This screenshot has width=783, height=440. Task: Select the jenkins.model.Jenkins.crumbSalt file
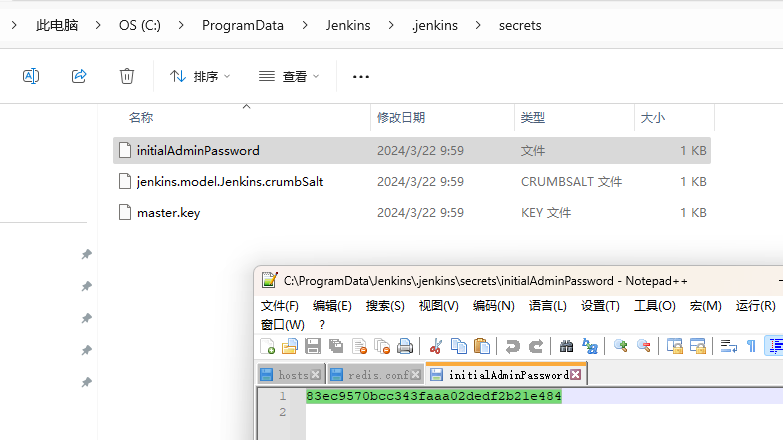(x=411, y=181)
